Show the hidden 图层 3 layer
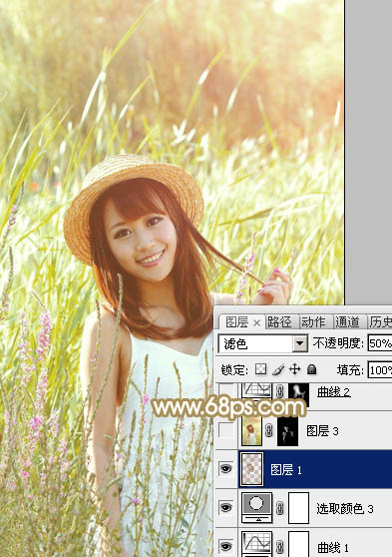This screenshot has height=557, width=392. 226,430
